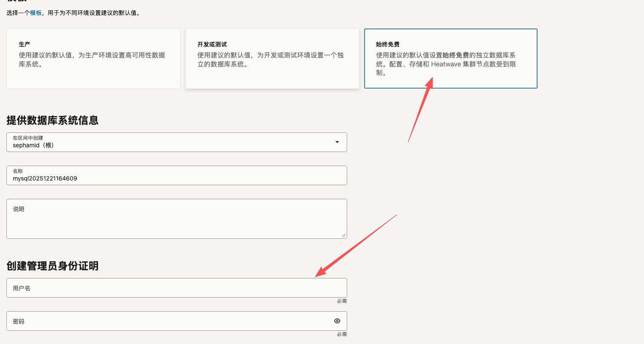The image size is (644, 344).
Task: Click the bold 始终免费 text in description
Action: (x=456, y=55)
